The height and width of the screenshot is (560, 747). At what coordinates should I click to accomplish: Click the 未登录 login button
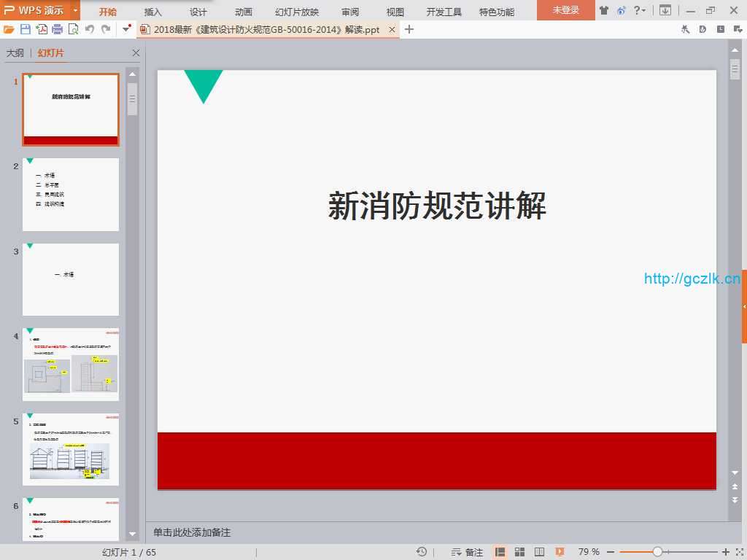(565, 10)
